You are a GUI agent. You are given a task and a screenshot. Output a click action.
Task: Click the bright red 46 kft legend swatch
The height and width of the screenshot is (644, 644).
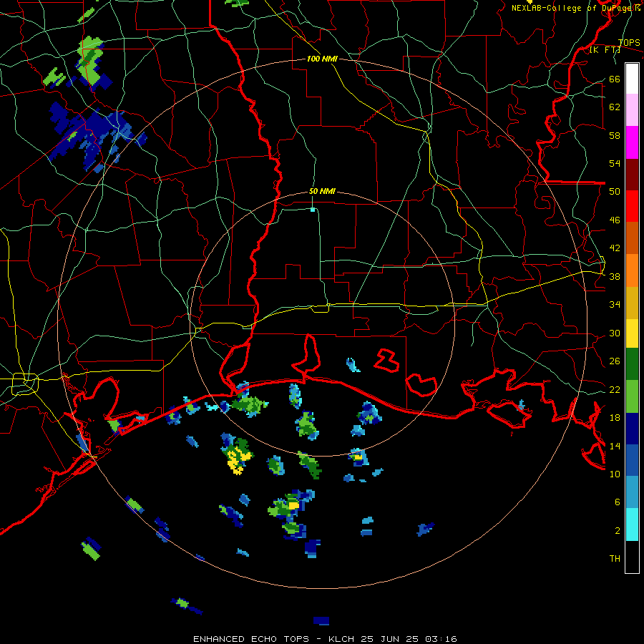pyautogui.click(x=632, y=206)
